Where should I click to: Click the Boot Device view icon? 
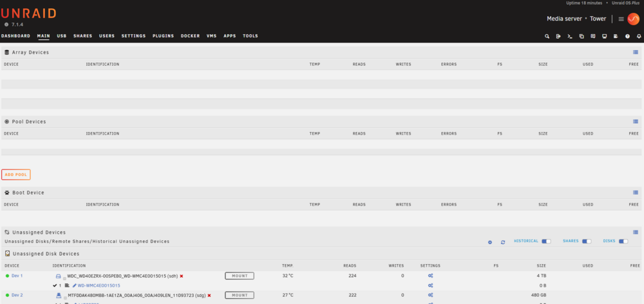coord(636,193)
